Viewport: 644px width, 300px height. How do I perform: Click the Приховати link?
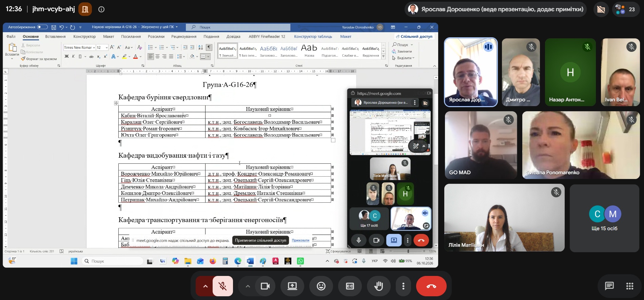(300, 240)
